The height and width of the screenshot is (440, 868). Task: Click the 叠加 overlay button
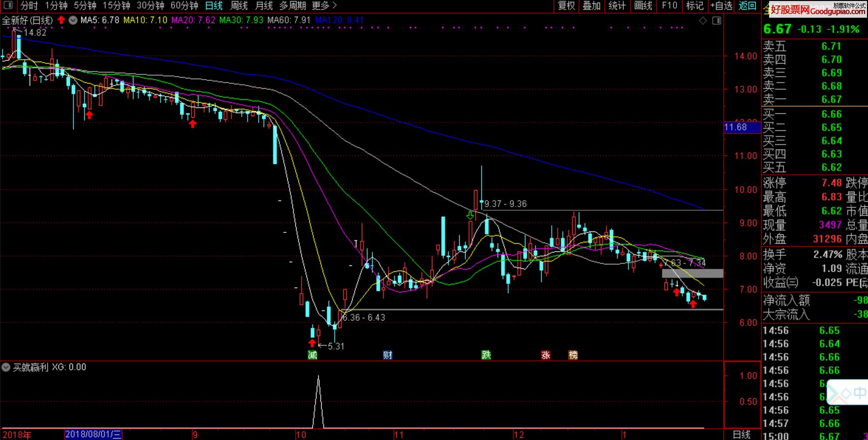[x=591, y=6]
